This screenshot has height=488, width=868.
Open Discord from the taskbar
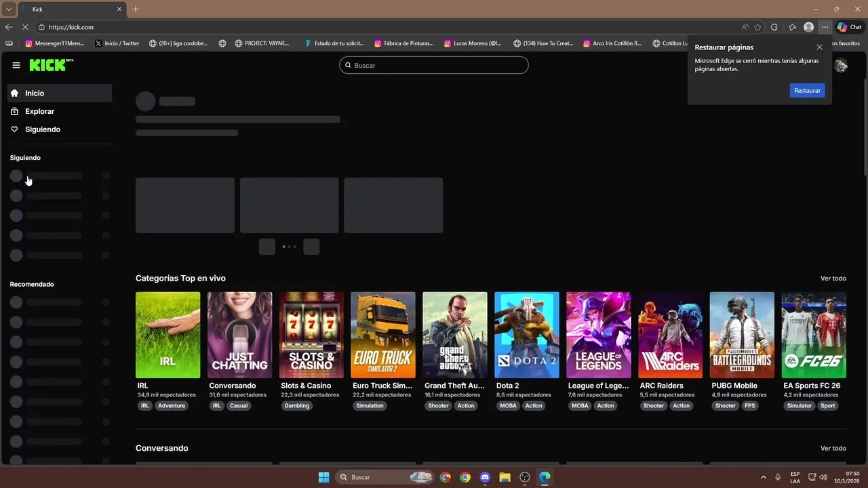485,477
